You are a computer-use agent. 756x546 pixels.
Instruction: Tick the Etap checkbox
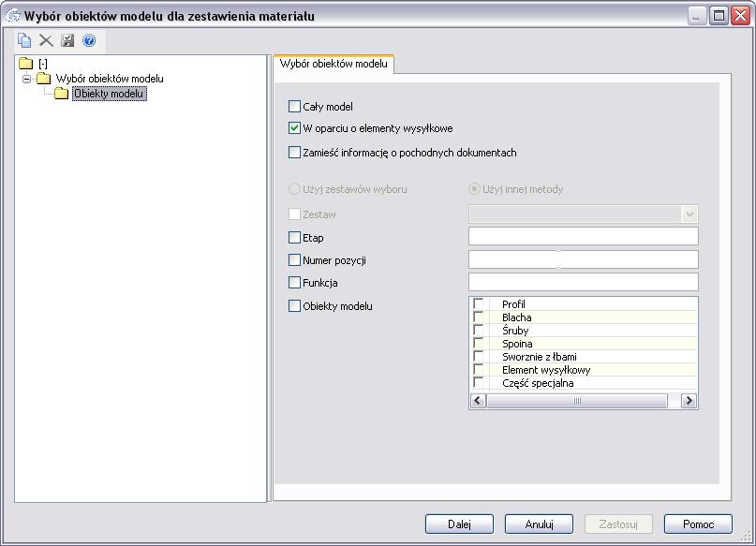tap(294, 238)
